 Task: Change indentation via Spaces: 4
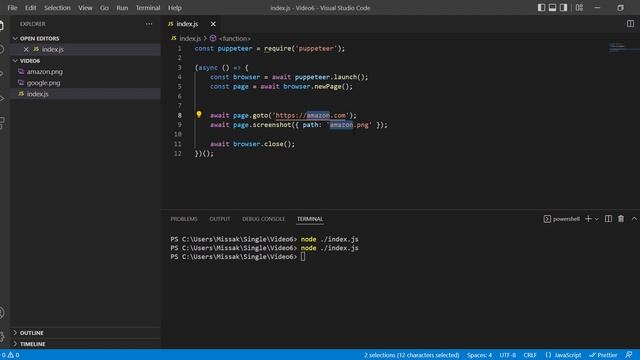(x=479, y=355)
